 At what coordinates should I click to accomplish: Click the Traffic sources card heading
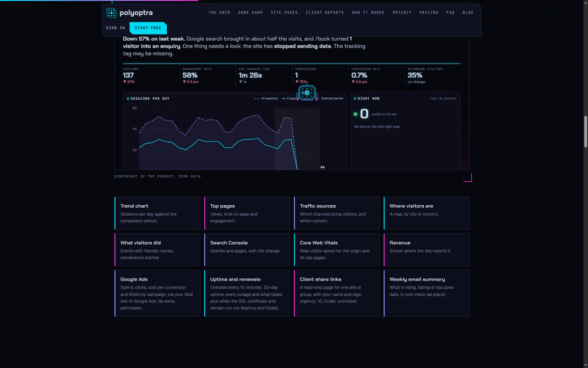coord(318,206)
